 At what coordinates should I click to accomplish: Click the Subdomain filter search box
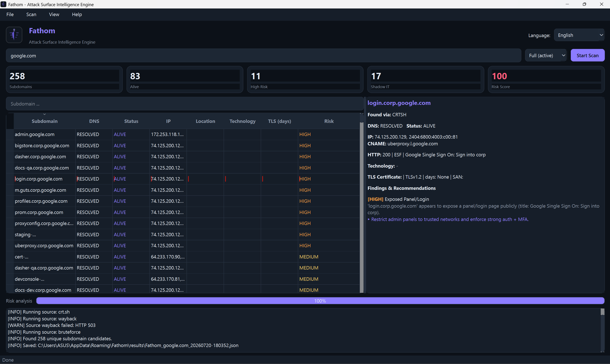[x=185, y=104]
